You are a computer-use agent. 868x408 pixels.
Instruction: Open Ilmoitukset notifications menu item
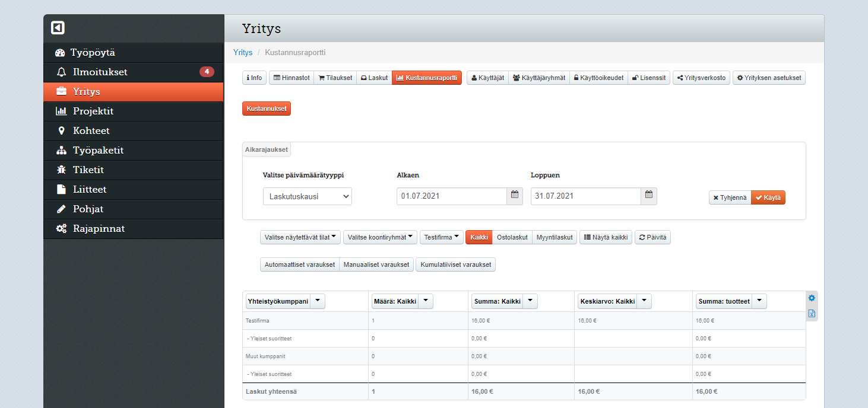point(134,72)
